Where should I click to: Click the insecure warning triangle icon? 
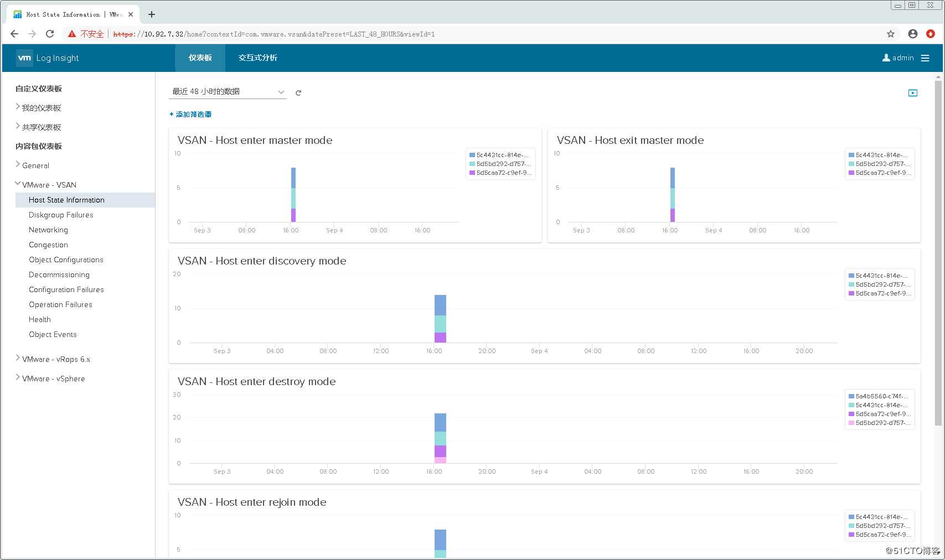tap(72, 34)
